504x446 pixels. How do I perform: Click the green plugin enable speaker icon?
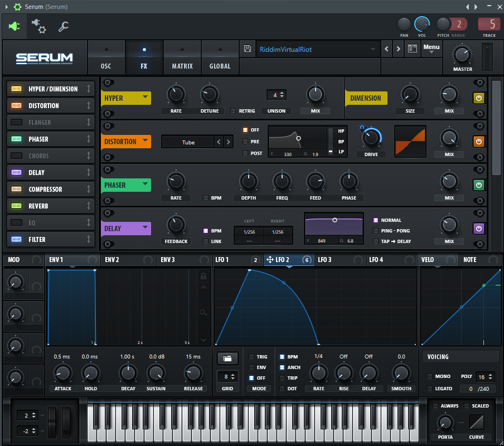click(x=14, y=26)
